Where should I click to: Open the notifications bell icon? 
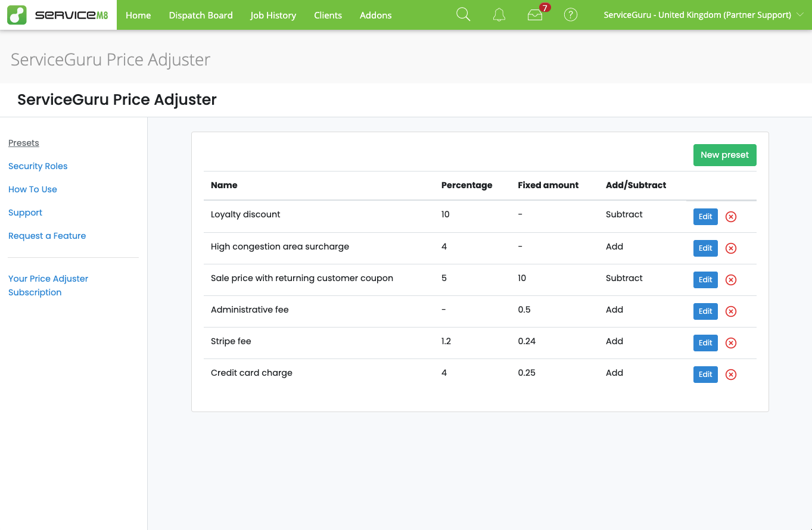point(499,15)
